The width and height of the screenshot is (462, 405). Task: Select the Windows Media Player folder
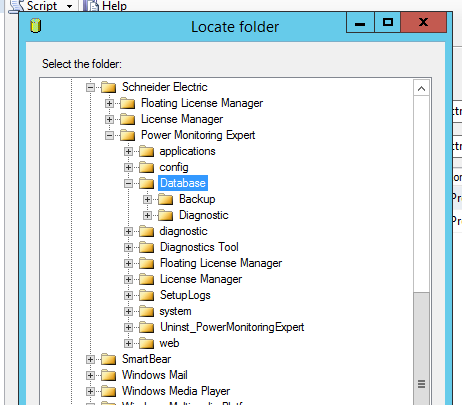click(176, 391)
